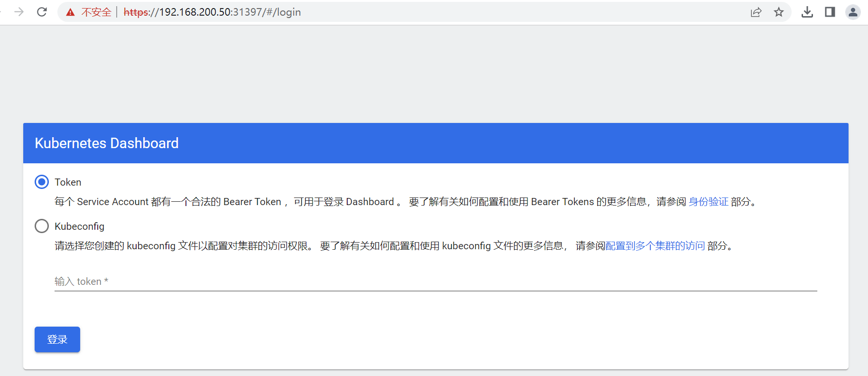The image size is (868, 376).
Task: Click the 不安全 security label
Action: point(96,12)
